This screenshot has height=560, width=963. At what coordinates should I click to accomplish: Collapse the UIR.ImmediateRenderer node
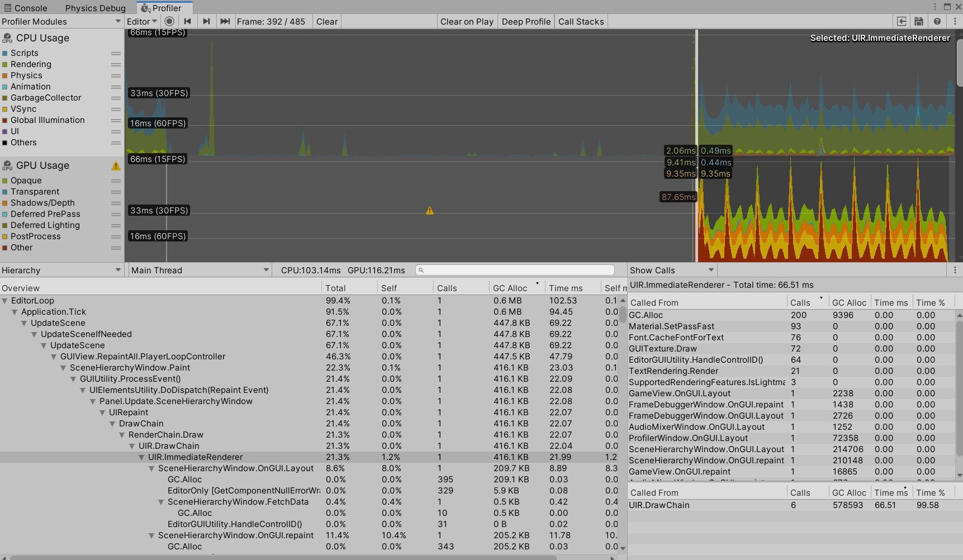(x=141, y=457)
